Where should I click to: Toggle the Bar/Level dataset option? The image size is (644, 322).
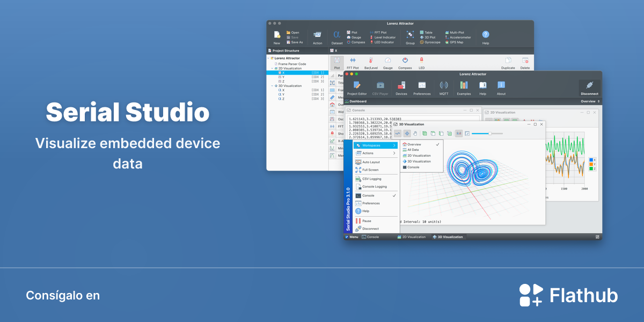tap(370, 63)
